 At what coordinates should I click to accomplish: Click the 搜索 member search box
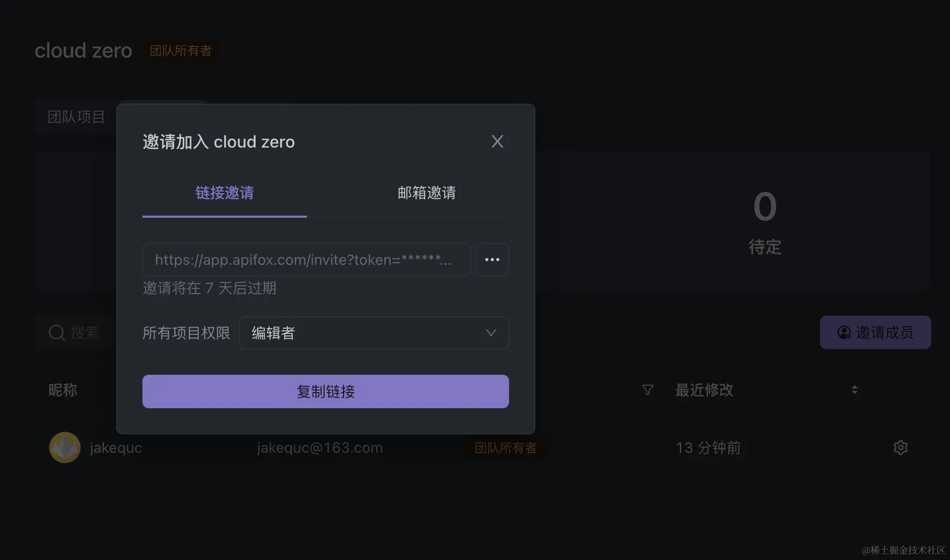76,332
